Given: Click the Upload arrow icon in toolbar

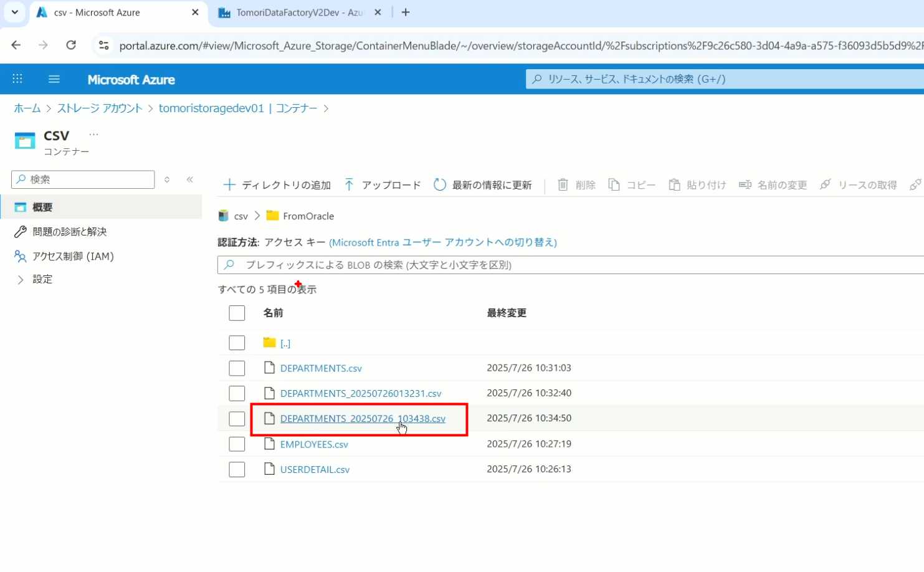Looking at the screenshot, I should point(349,185).
